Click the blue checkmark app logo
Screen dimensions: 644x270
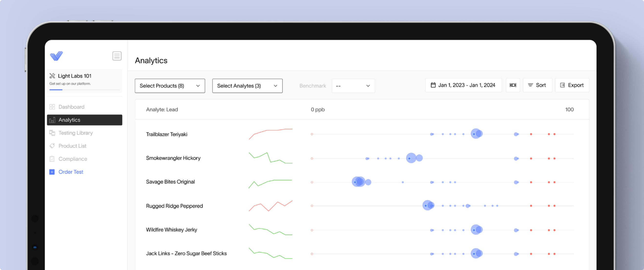click(56, 56)
